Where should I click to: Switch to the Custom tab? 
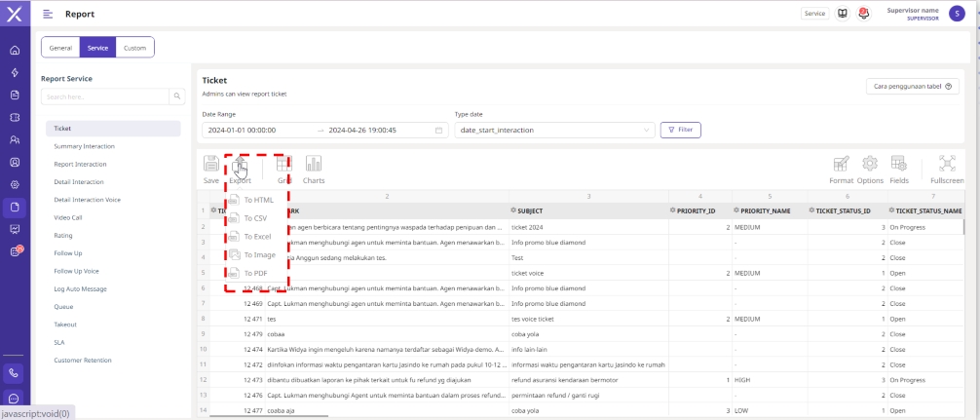tap(134, 48)
